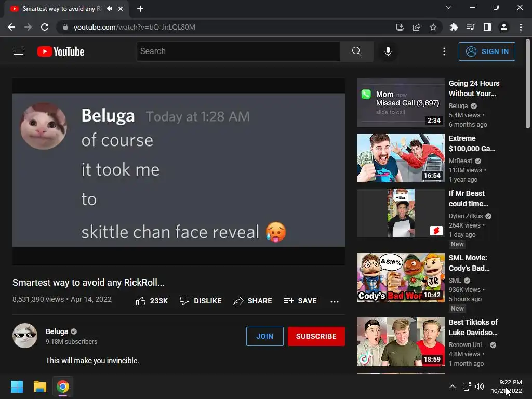532x399 pixels.
Task: Open the clock showing 9:22 PM
Action: 507,387
